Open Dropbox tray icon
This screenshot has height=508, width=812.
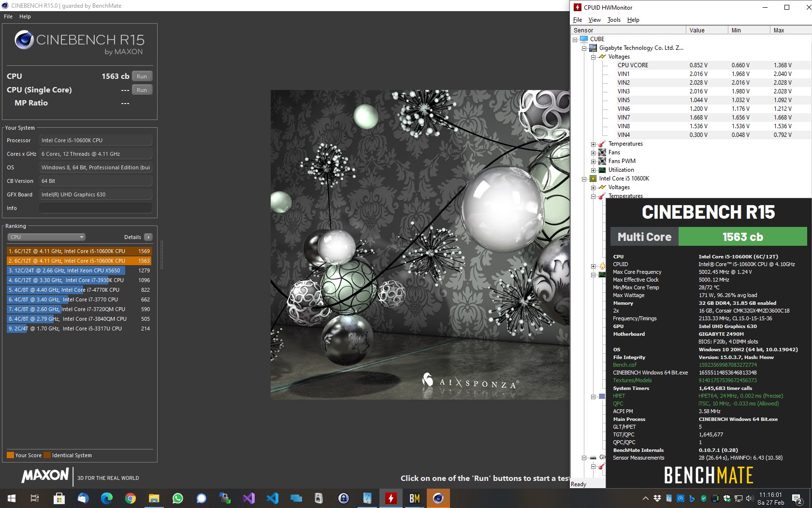click(x=657, y=498)
